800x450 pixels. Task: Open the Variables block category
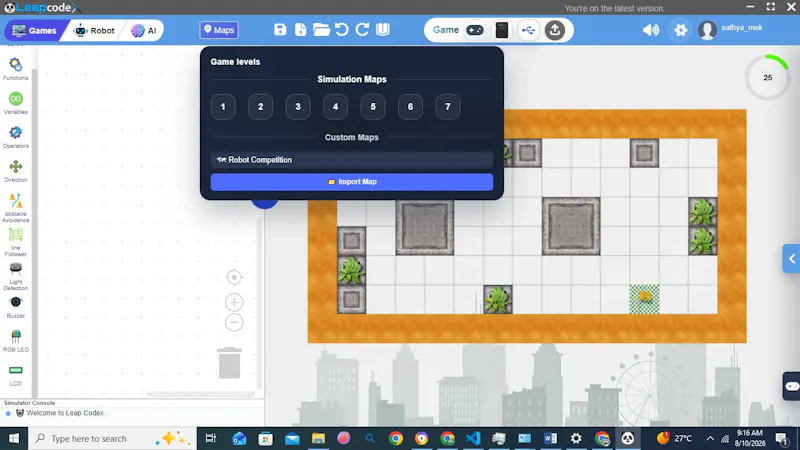pos(15,103)
